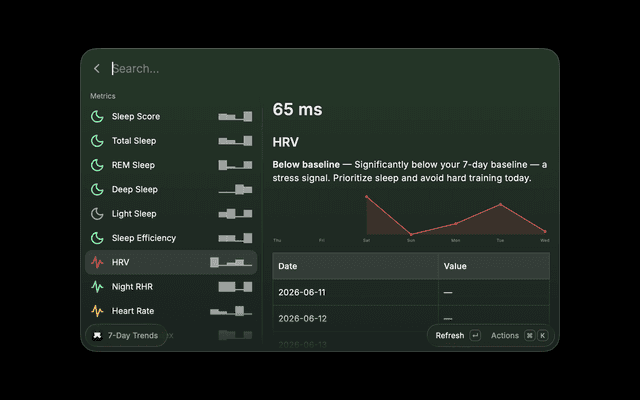This screenshot has width=640, height=400.
Task: Click the K shortcut key badge
Action: pyautogui.click(x=542, y=336)
